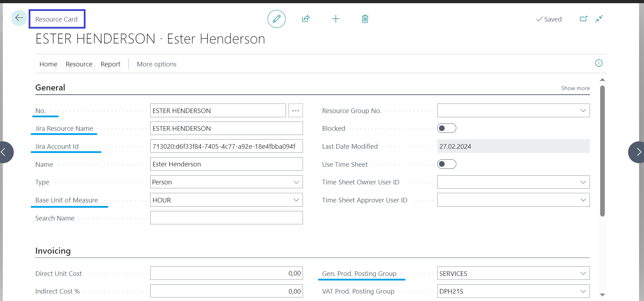
Task: Open the Resource menu
Action: point(79,64)
